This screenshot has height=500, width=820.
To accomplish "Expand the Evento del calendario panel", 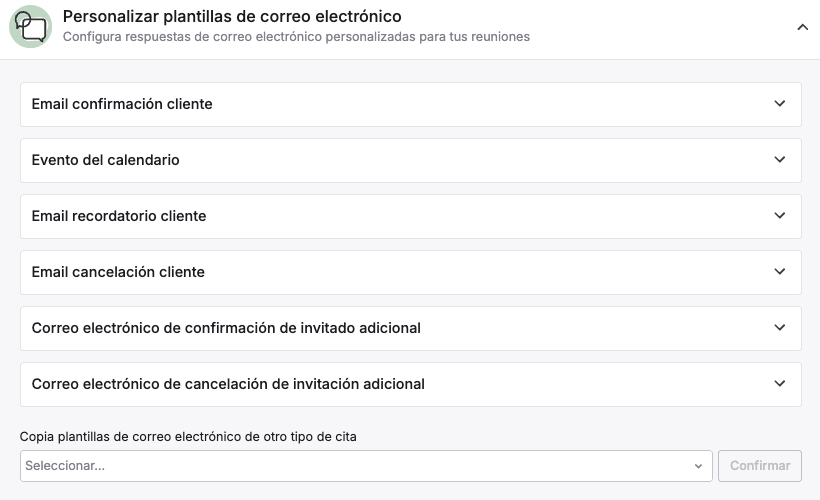I will click(411, 160).
